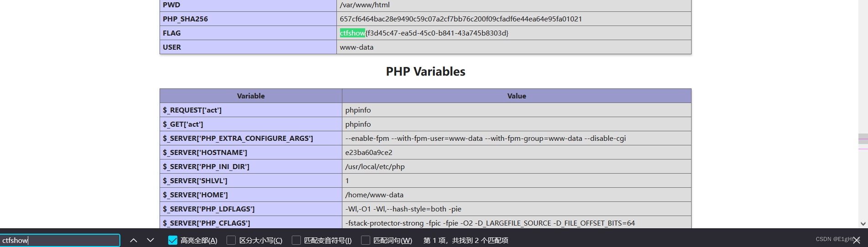Image resolution: width=868 pixels, height=247 pixels.
Task: Click the $_SERVER['PHP_INI_DIR'] cell
Action: [x=251, y=166]
